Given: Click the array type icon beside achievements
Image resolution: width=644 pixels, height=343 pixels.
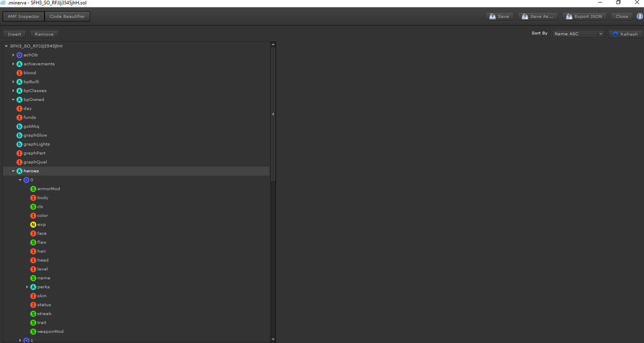Looking at the screenshot, I should [x=19, y=64].
